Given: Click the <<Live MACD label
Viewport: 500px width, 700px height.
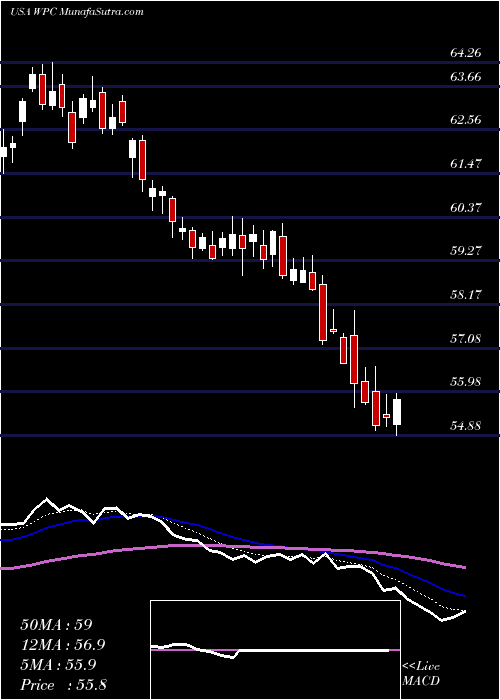Looking at the screenshot, I should (x=421, y=674).
